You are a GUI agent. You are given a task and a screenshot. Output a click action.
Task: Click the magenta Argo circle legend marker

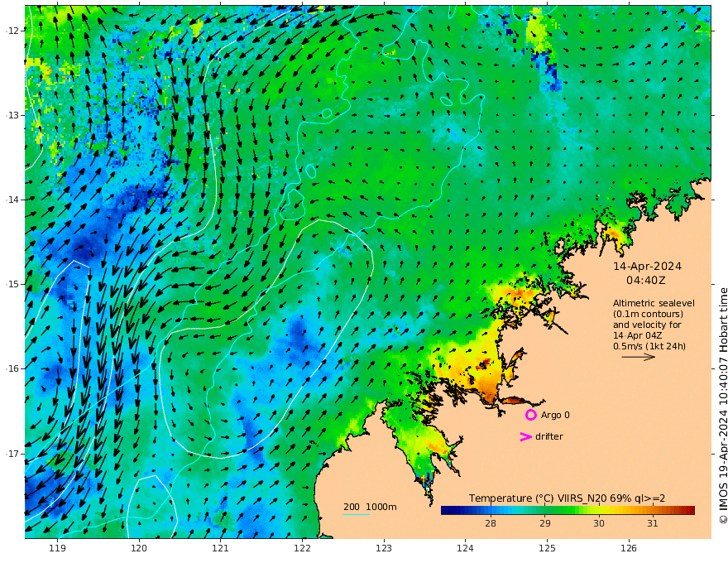click(x=530, y=415)
